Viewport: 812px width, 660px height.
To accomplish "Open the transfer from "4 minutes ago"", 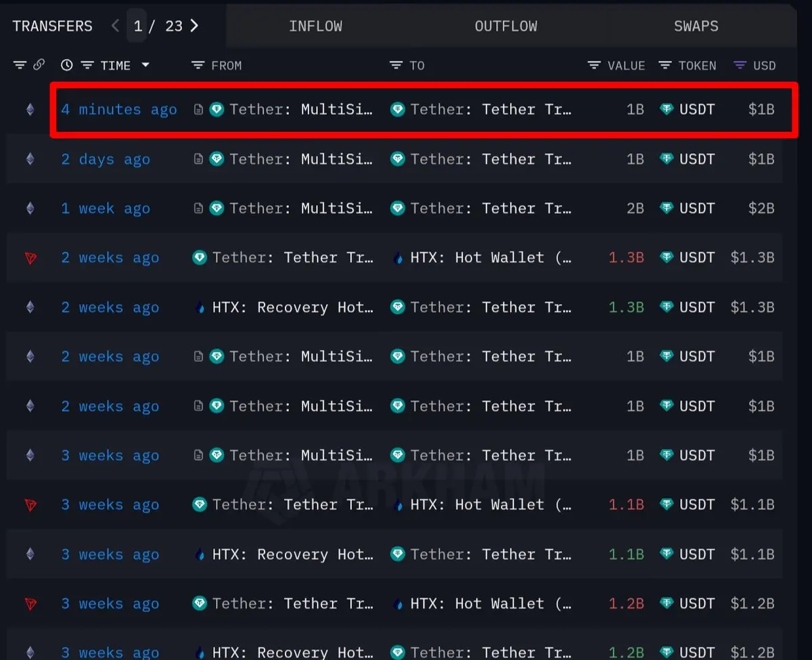I will click(x=119, y=109).
